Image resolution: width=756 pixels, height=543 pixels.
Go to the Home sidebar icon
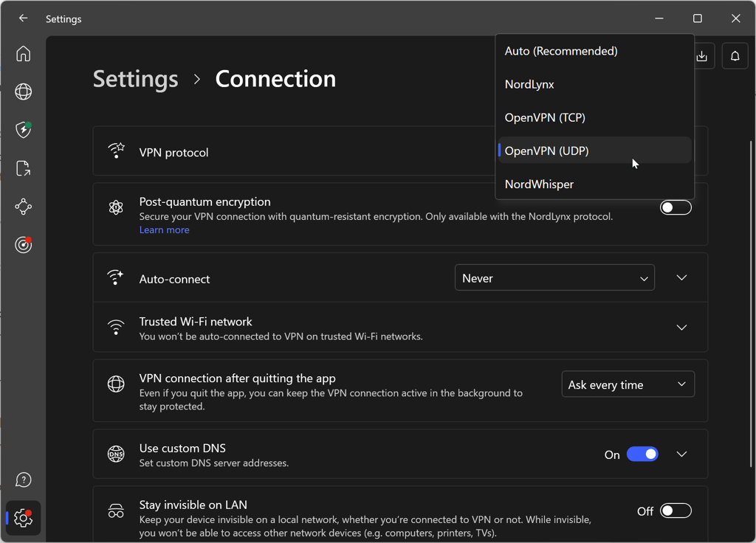click(x=23, y=53)
